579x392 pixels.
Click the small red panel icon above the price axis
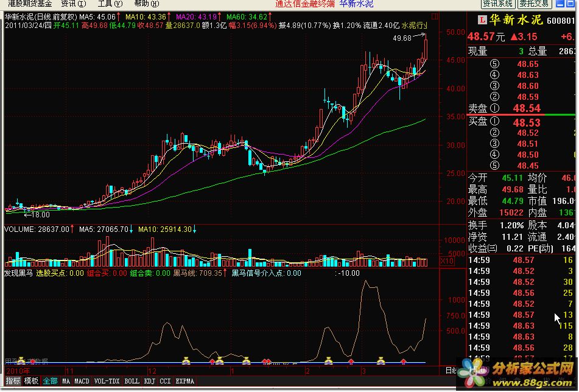tap(435, 16)
